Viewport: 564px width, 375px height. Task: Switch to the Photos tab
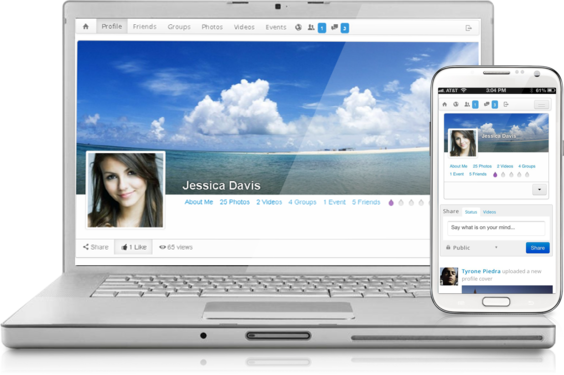click(212, 27)
